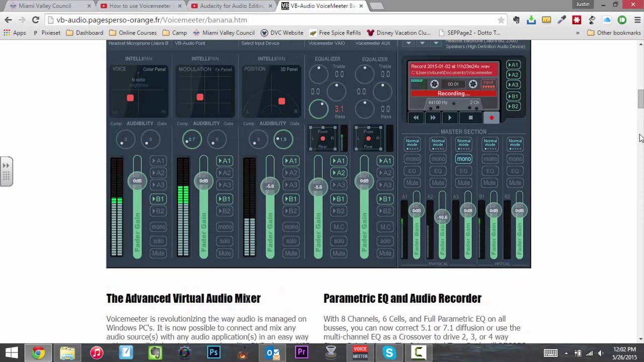Open second hardware output device dropdown arrow
Image resolution: width=644 pixels, height=362 pixels.
422,43
